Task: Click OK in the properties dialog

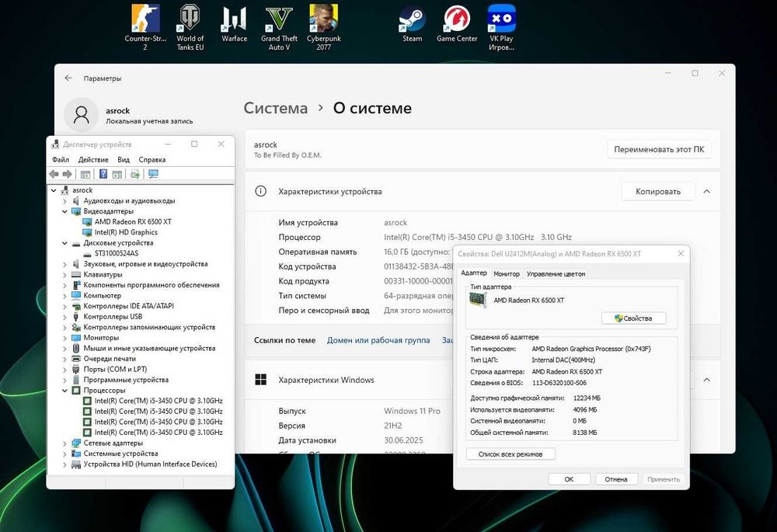Action: pos(569,479)
